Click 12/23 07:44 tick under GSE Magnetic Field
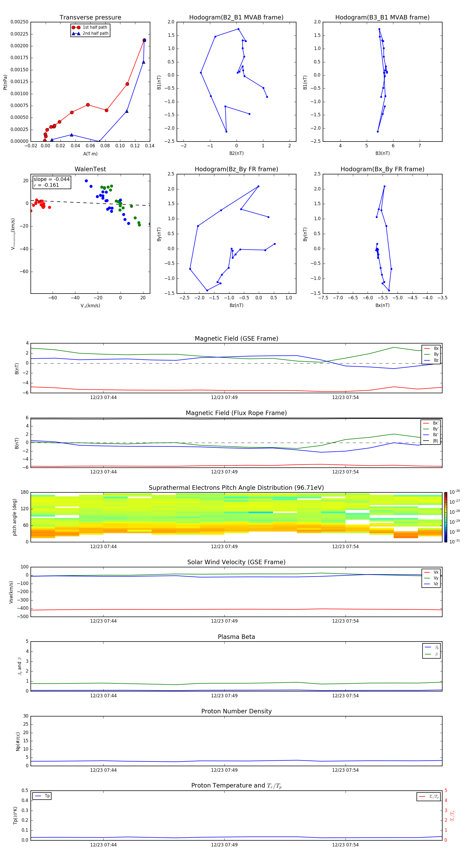The width and height of the screenshot is (473, 868). (103, 398)
